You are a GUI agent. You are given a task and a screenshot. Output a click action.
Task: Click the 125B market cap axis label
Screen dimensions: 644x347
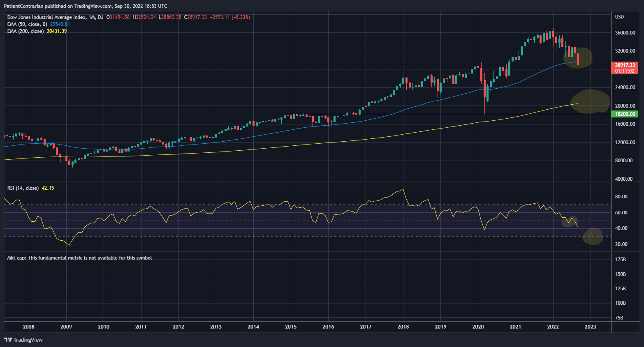coord(621,289)
